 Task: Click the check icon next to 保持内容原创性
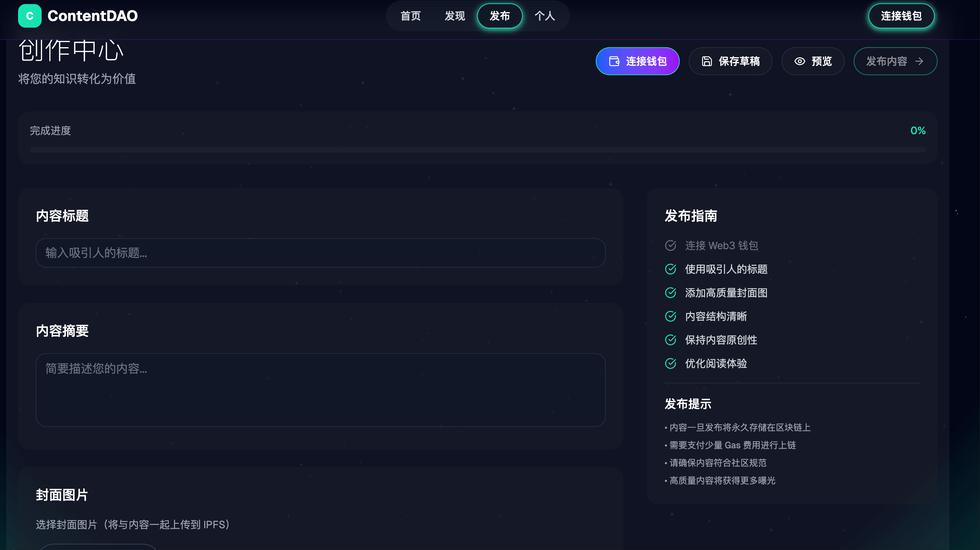(x=671, y=340)
